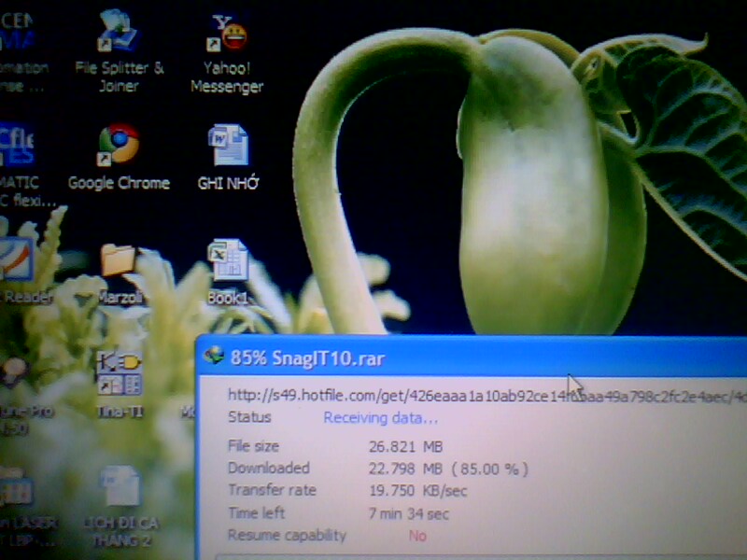Select the LASER LBP printer shortcut
This screenshot has height=560, width=747.
pos(17,491)
